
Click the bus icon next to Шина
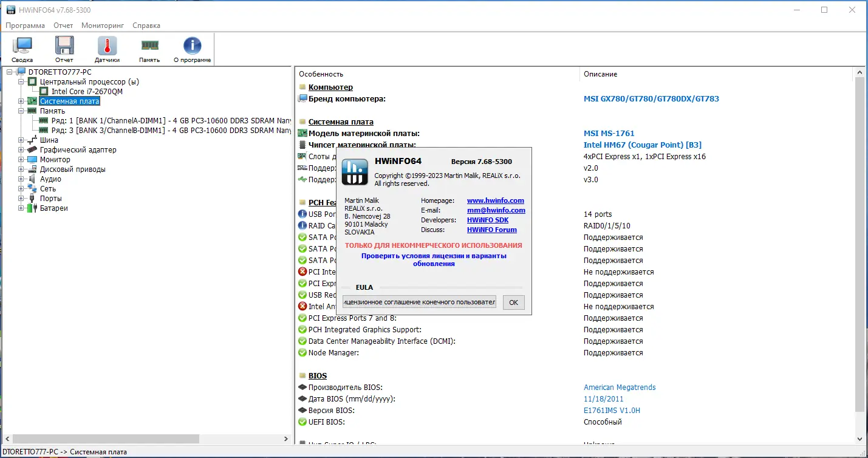point(32,140)
